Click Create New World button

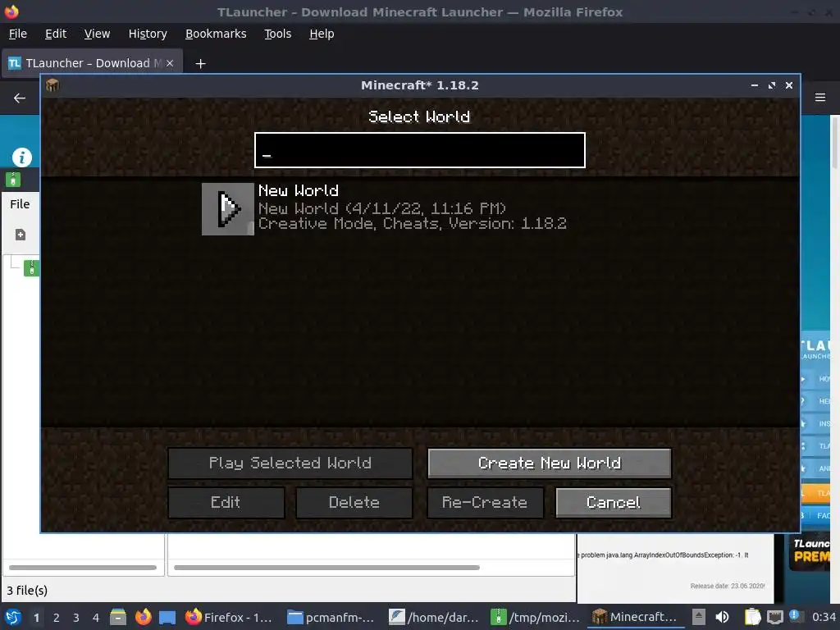(x=549, y=463)
